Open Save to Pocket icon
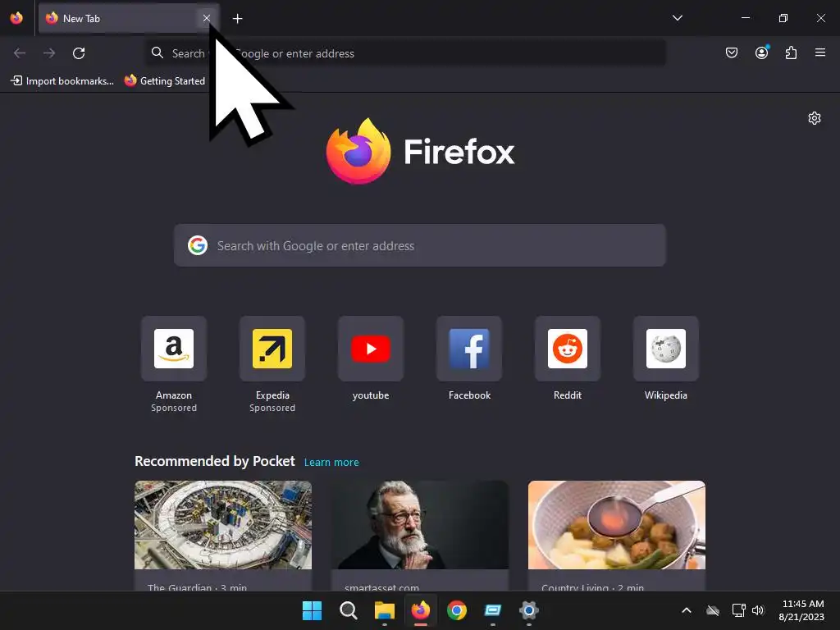This screenshot has height=630, width=840. pos(731,52)
